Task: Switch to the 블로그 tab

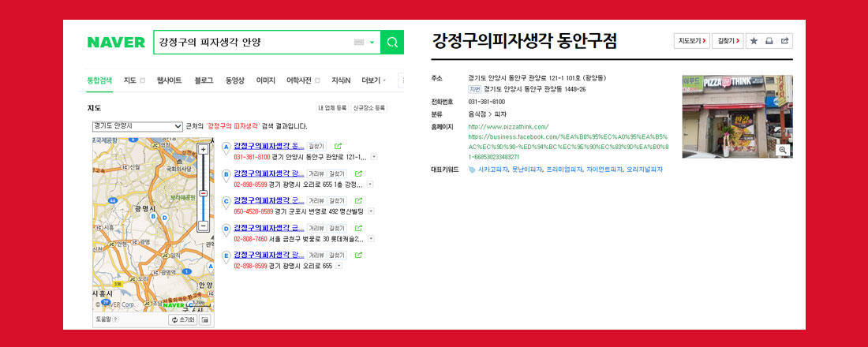Action: (x=204, y=80)
